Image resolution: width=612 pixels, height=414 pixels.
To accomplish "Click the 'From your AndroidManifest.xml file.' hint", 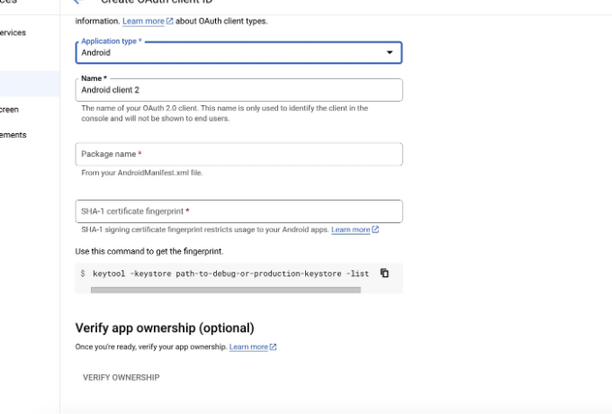I will tap(142, 172).
